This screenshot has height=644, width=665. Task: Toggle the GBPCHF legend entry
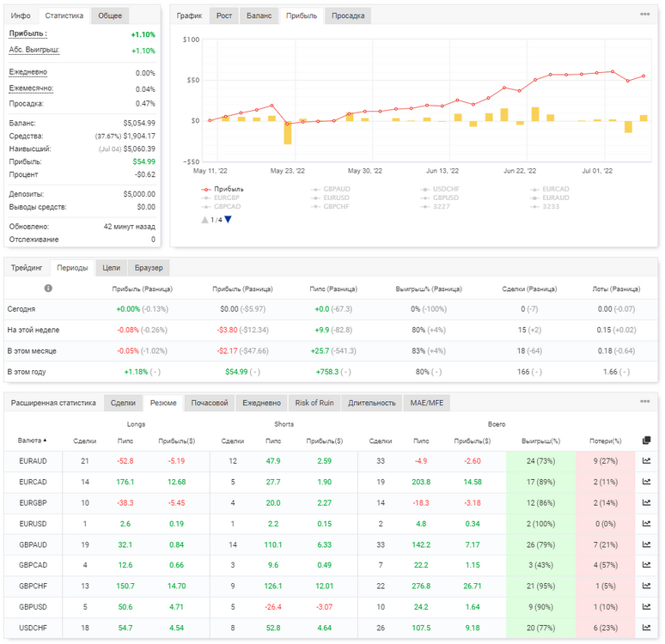coord(331,207)
